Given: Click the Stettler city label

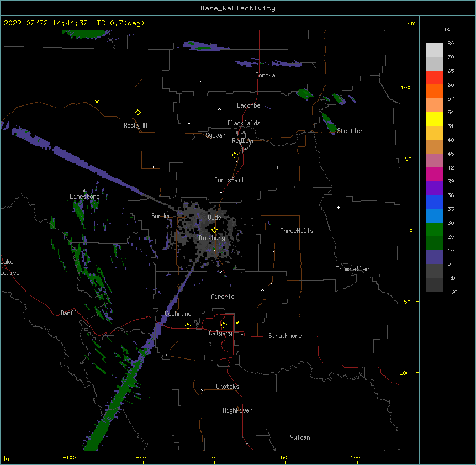Looking at the screenshot, I should tap(350, 131).
